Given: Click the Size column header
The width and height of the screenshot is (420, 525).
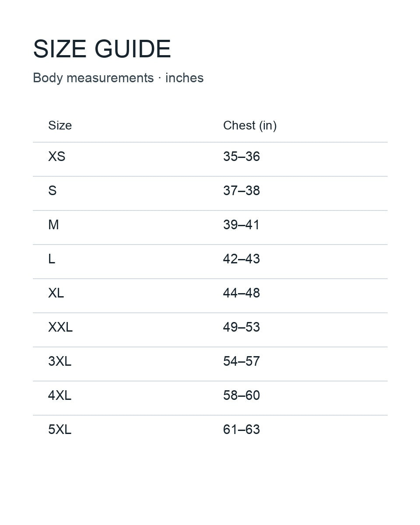Looking at the screenshot, I should [x=60, y=126].
